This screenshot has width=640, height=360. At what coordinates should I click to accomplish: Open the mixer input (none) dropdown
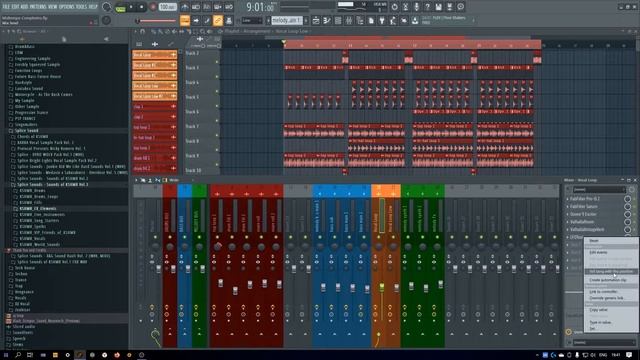599,189
